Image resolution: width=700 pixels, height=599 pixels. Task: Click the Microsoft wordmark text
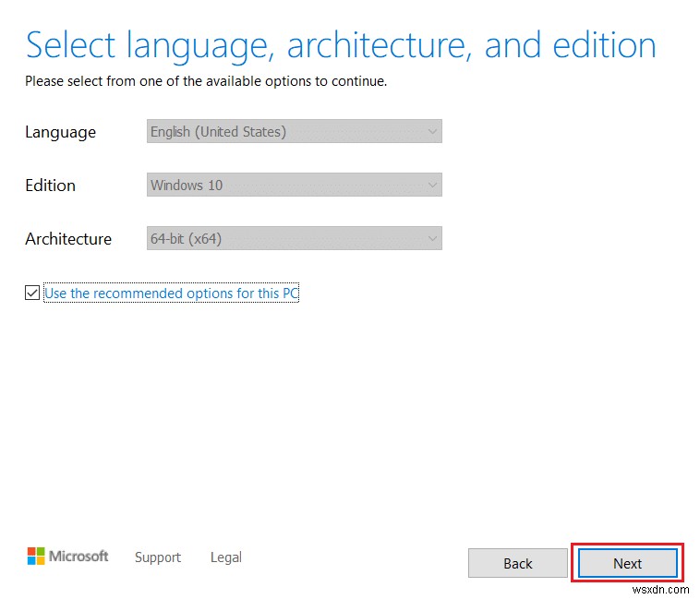coord(78,557)
